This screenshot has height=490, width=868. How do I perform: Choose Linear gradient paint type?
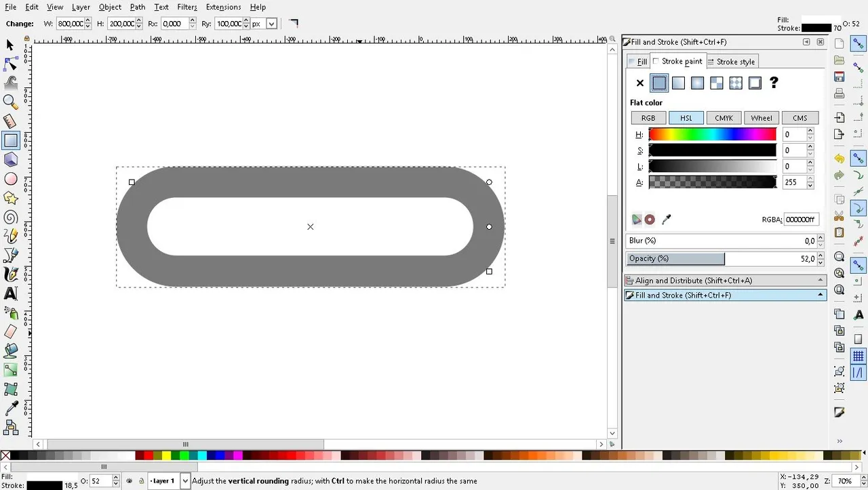pyautogui.click(x=678, y=83)
